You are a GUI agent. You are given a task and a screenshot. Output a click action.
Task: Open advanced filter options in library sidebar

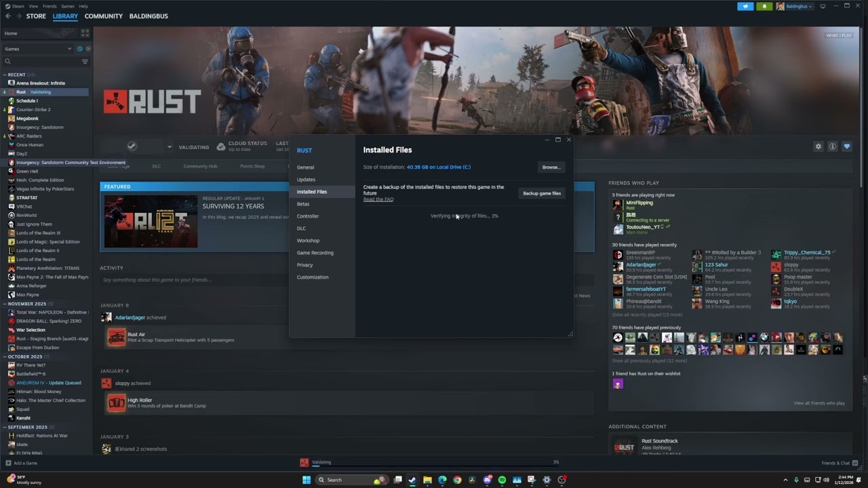(85, 62)
